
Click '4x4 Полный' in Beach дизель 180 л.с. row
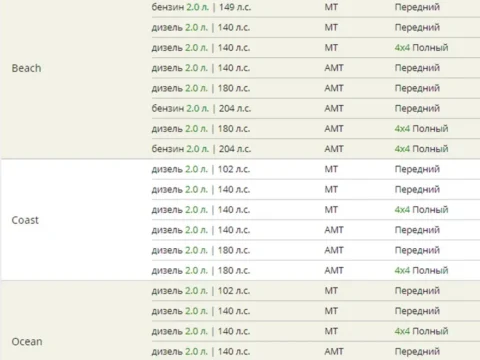[x=421, y=129]
